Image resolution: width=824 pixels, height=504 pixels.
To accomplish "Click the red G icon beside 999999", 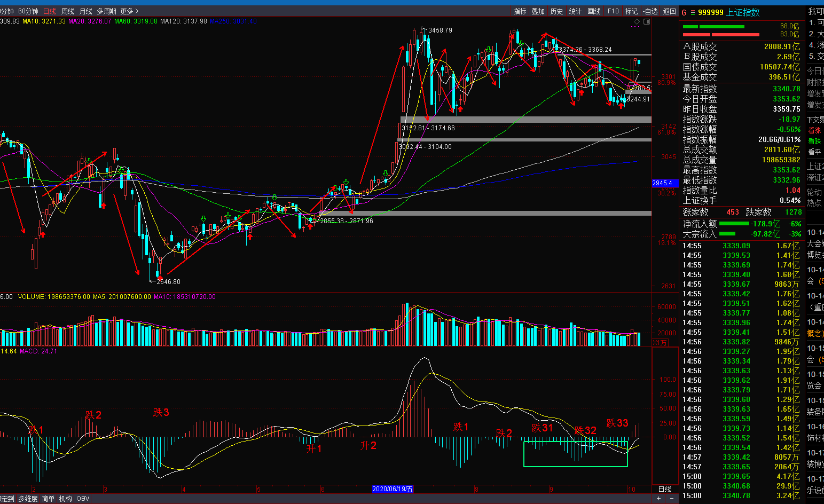I will click(x=684, y=12).
